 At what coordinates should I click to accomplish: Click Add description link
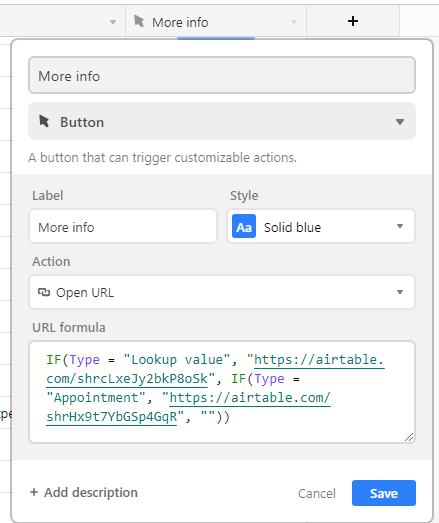pyautogui.click(x=90, y=492)
